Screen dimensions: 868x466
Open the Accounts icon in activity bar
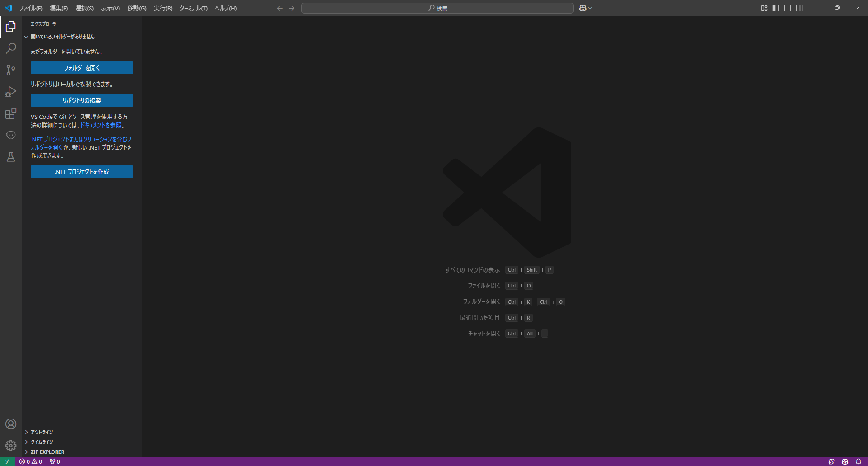[x=10, y=424]
